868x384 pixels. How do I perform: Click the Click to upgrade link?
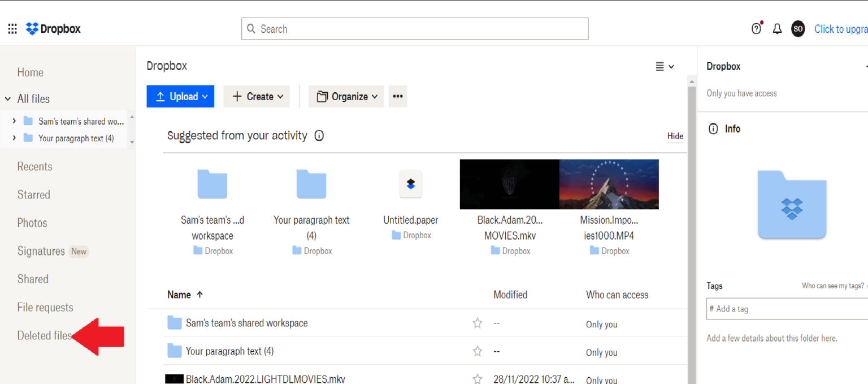pyautogui.click(x=841, y=28)
